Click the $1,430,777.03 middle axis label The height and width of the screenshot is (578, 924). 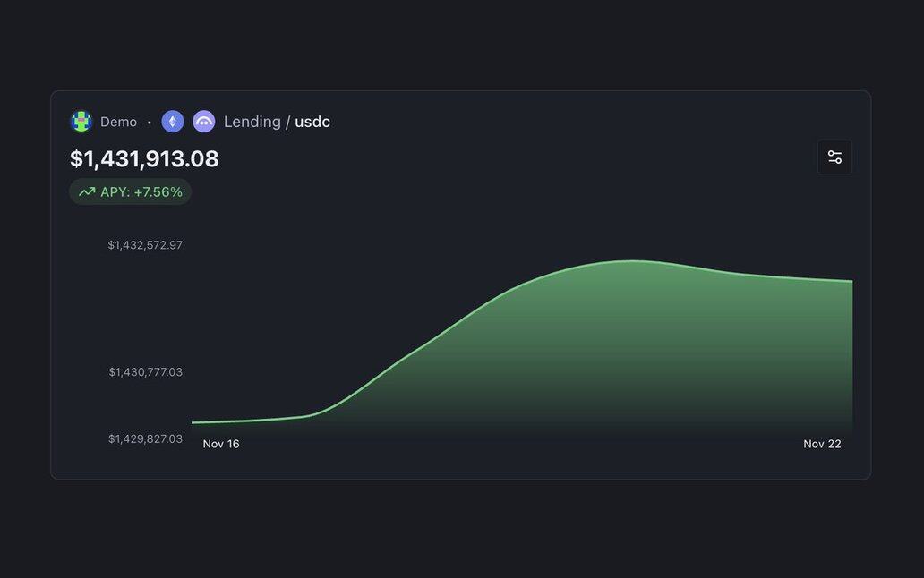tap(145, 372)
